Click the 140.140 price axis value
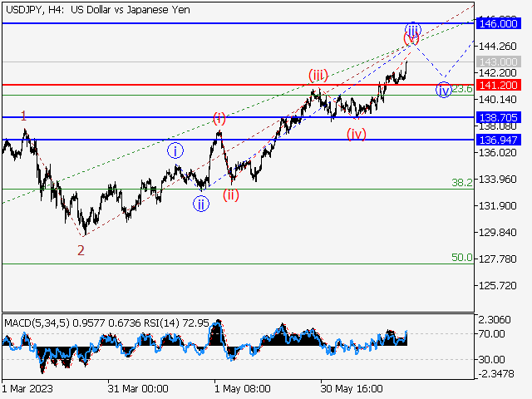The image size is (532, 399). tap(497, 100)
